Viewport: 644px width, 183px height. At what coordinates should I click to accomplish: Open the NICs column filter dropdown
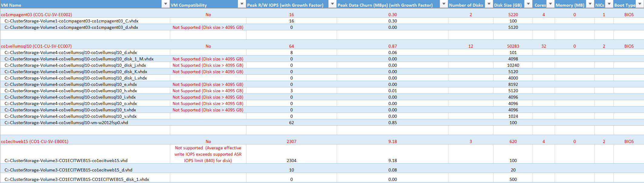coord(609,4)
